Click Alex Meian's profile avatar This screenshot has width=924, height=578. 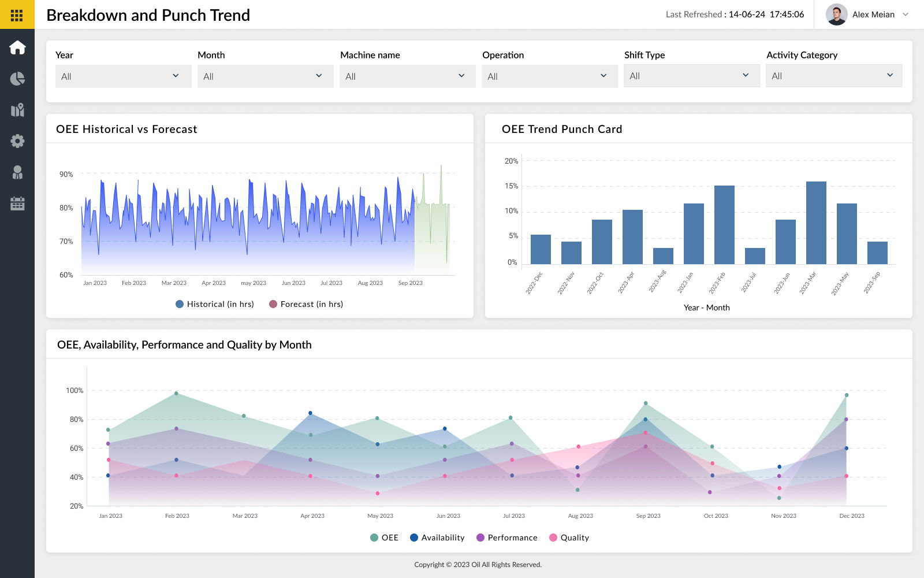point(836,14)
